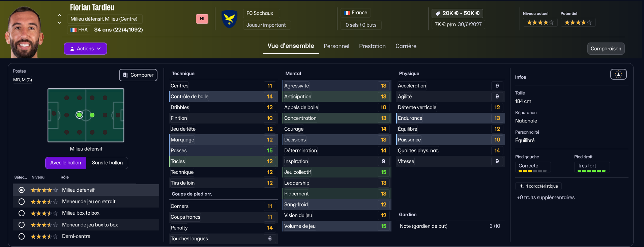
Task: Open the Personnel tab
Action: [x=336, y=46]
